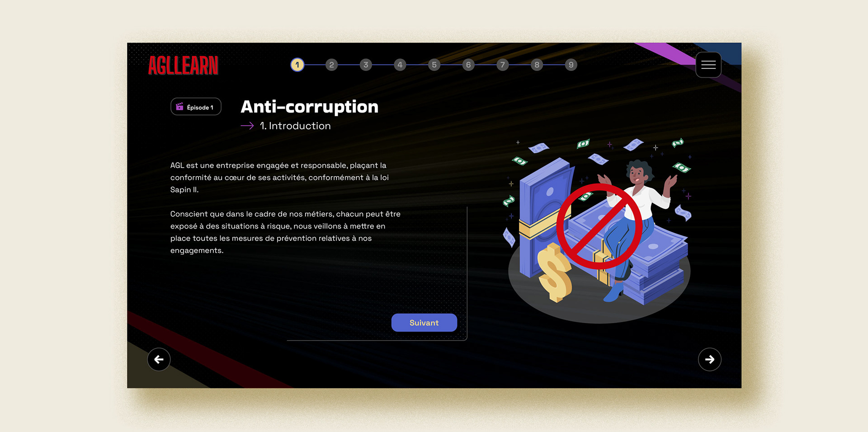This screenshot has height=432, width=868.
Task: Select step 4 in progress tracker
Action: point(400,65)
